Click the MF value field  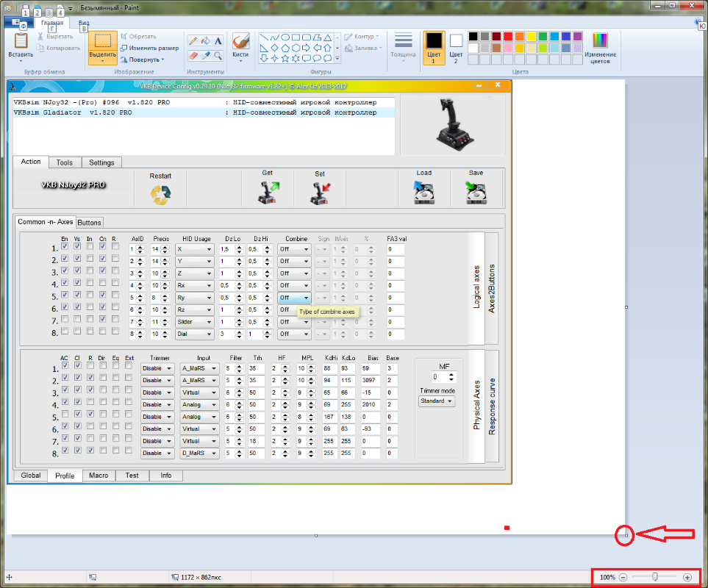point(440,377)
